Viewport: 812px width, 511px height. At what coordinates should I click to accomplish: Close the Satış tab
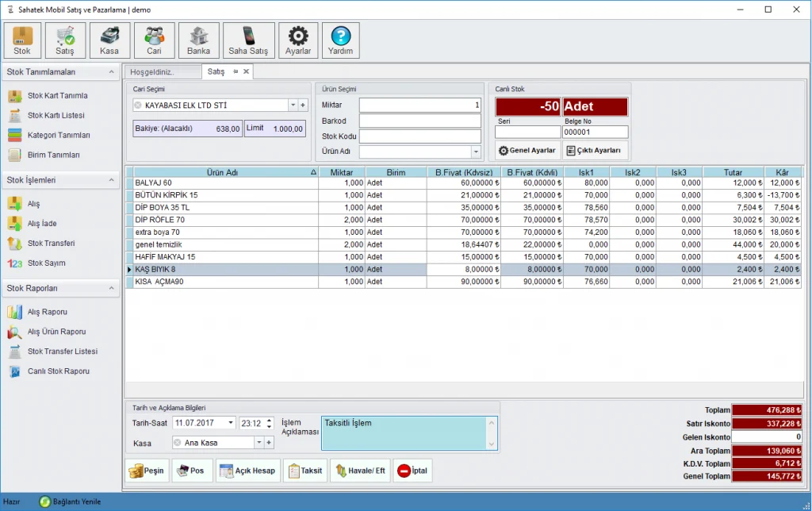pos(246,71)
